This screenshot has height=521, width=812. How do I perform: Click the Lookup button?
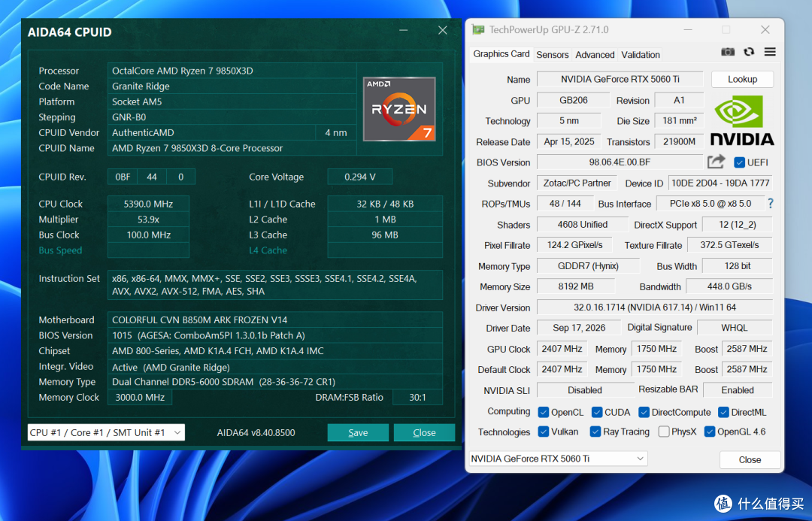point(742,79)
